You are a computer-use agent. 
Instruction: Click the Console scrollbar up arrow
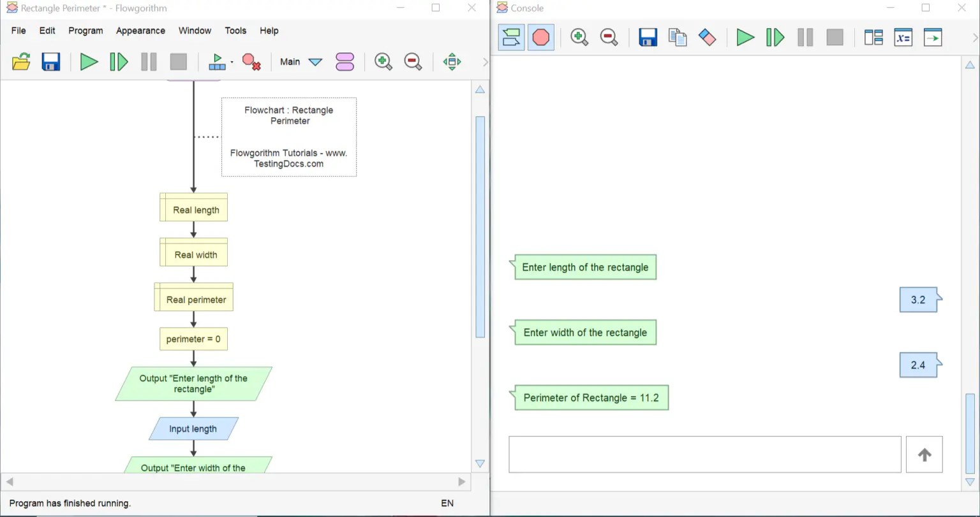[x=970, y=64]
